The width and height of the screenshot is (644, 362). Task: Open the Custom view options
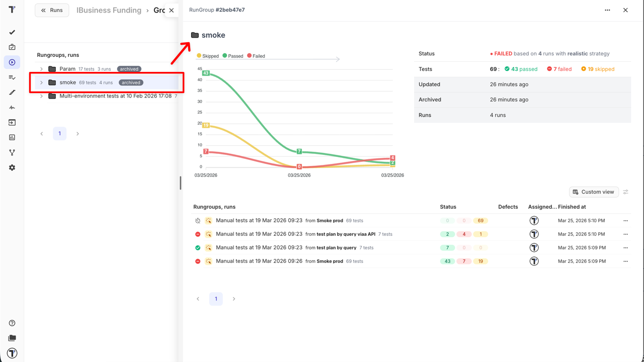594,192
